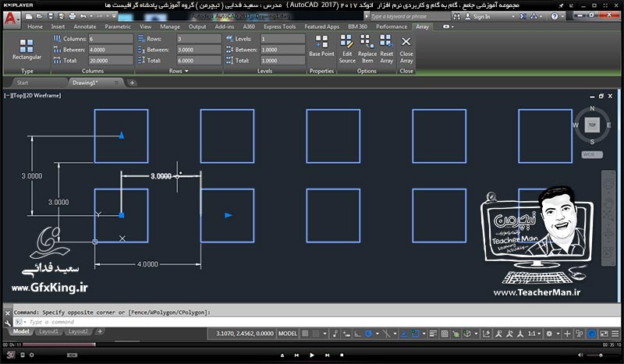Switch to the Start file tab
Viewport: 624px width, 364px height.
[x=23, y=83]
